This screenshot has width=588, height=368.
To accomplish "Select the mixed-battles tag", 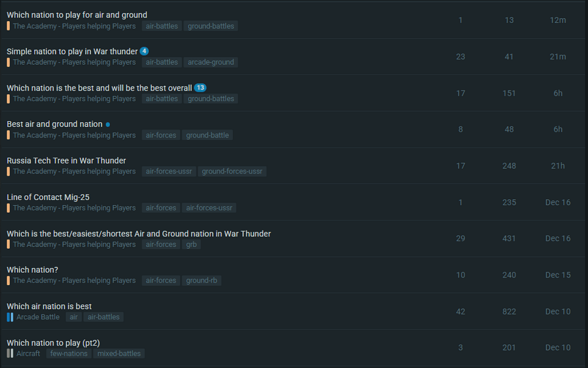I will 119,353.
